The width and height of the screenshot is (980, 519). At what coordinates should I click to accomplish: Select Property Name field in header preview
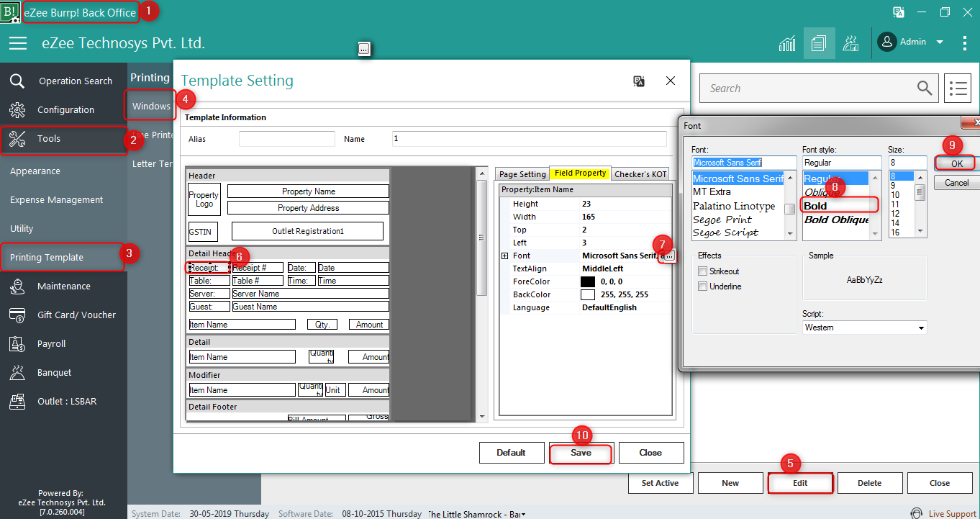(x=308, y=191)
